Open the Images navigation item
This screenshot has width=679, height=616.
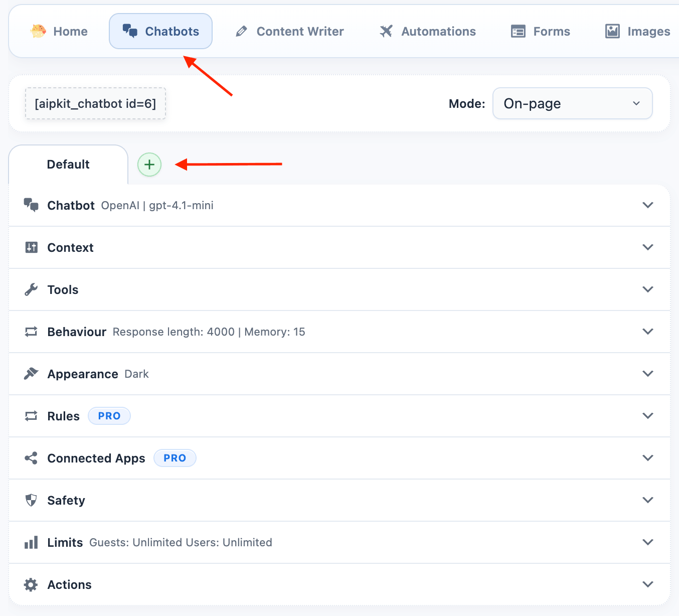point(638,32)
